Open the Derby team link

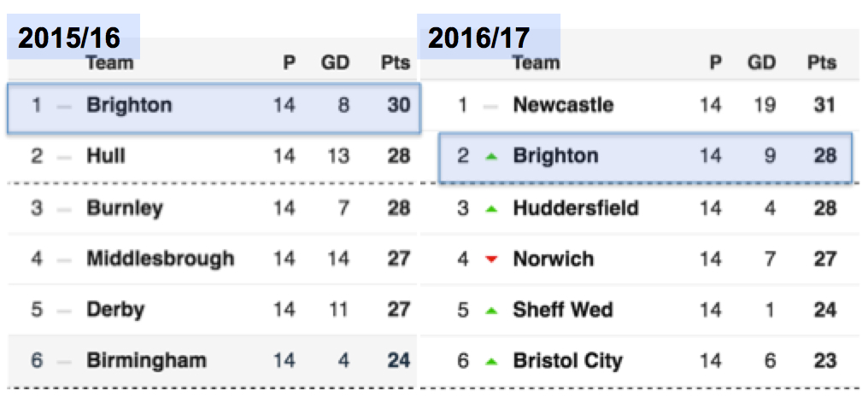(x=115, y=310)
